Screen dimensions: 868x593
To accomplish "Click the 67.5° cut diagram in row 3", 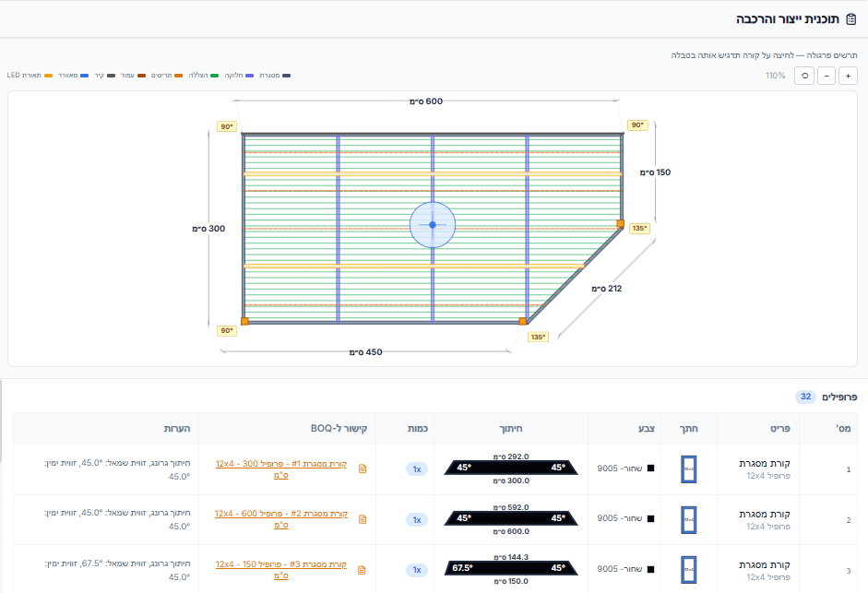I will [511, 569].
